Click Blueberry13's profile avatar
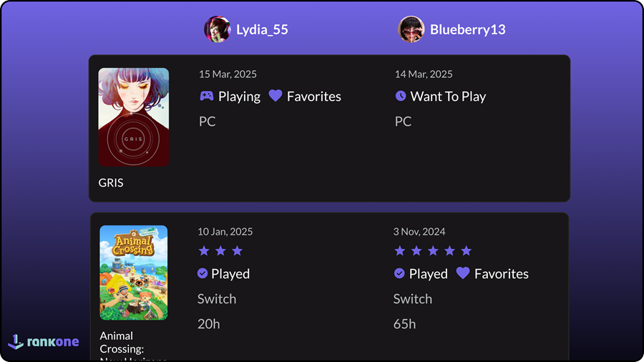644x362 pixels. point(411,29)
